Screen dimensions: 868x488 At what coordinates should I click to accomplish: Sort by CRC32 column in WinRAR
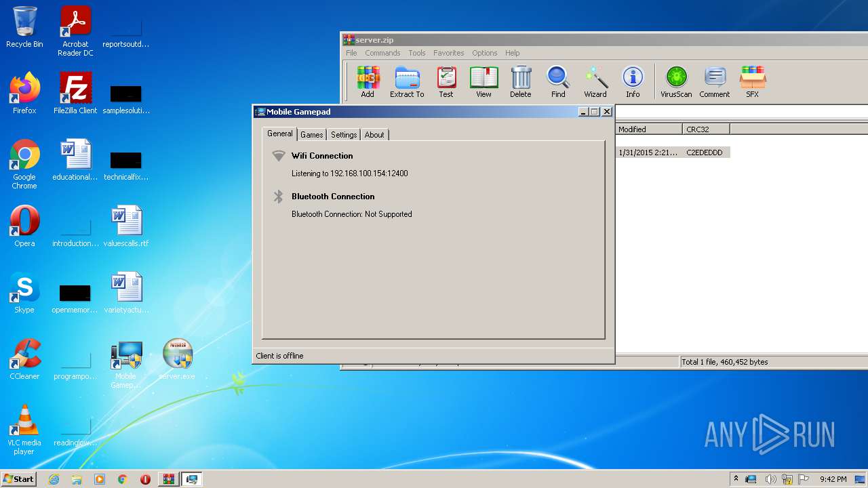(706, 129)
